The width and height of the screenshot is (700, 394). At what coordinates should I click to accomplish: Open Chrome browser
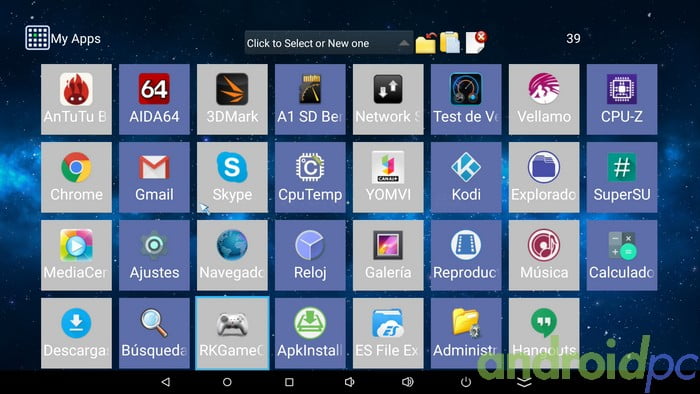[x=76, y=177]
